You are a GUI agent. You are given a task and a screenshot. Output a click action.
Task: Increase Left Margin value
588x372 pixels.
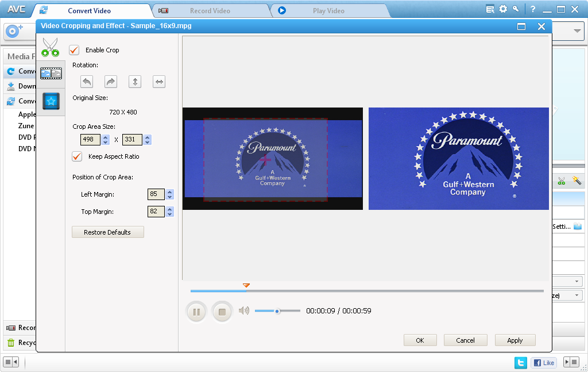[170, 192]
